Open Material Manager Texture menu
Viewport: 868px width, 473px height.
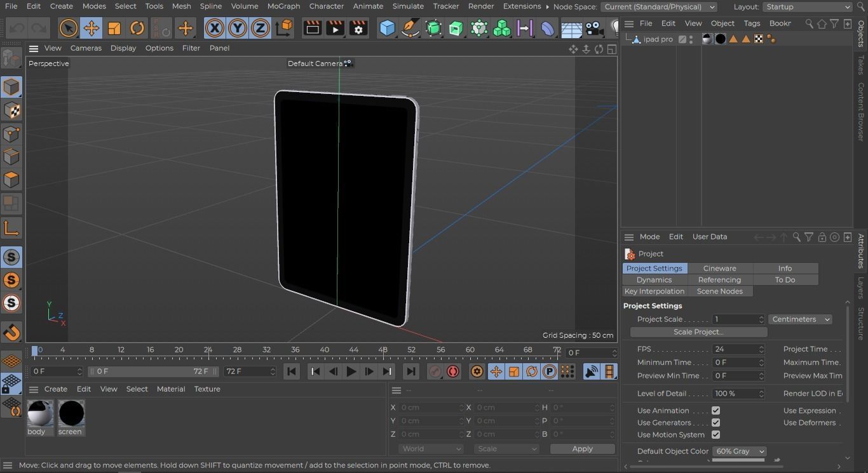[x=207, y=389]
